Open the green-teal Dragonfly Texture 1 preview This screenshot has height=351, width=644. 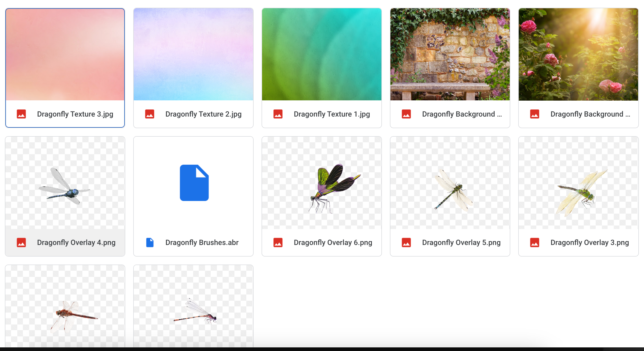tap(322, 54)
